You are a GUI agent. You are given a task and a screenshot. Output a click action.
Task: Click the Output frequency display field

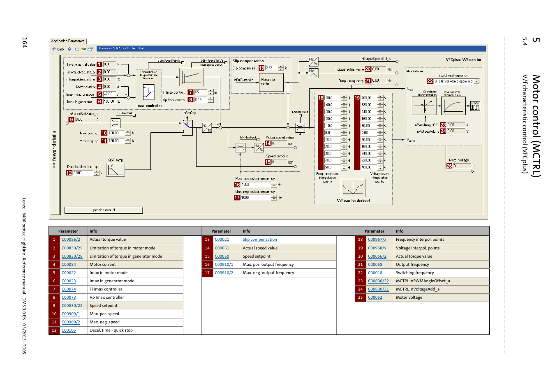click(x=379, y=81)
